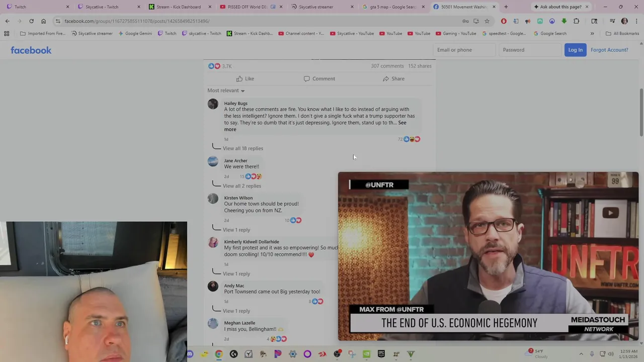644x362 pixels.
Task: Open Meghan Lazelle profile name
Action: pos(239,323)
